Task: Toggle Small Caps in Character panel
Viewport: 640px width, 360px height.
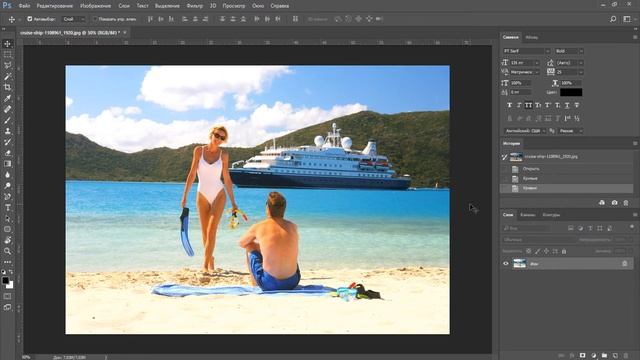Action: click(538, 105)
